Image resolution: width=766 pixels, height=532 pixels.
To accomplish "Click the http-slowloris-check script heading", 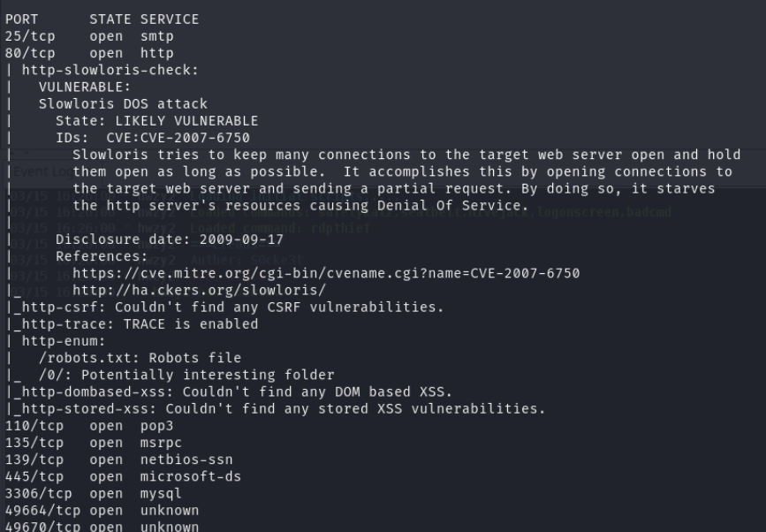I will point(110,70).
